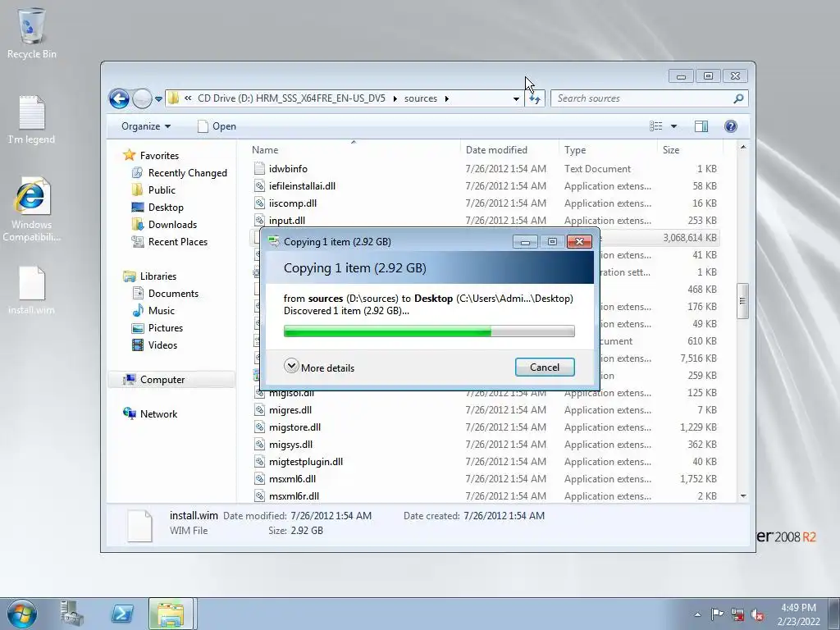Close the Copying 1 item dialog
Image resolution: width=840 pixels, height=630 pixels.
coord(579,242)
